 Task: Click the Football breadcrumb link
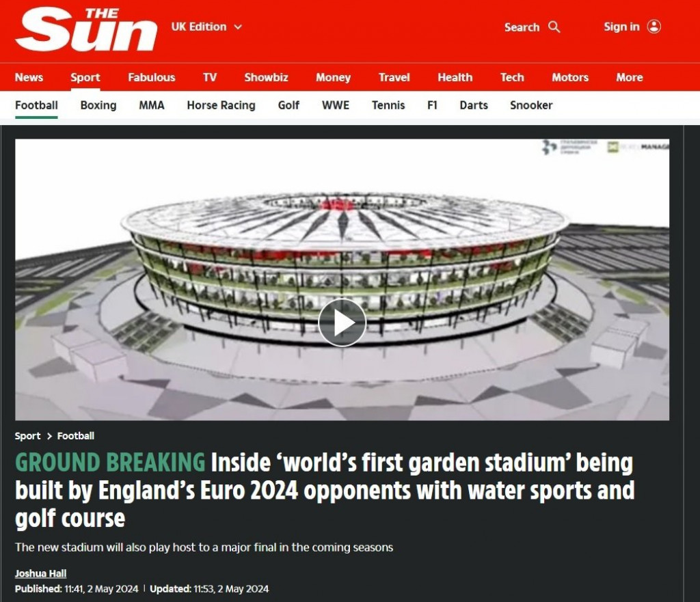tap(76, 436)
